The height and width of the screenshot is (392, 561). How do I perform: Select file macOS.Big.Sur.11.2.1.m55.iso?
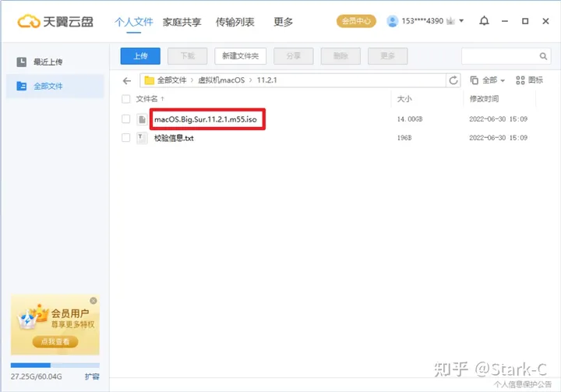coord(206,119)
